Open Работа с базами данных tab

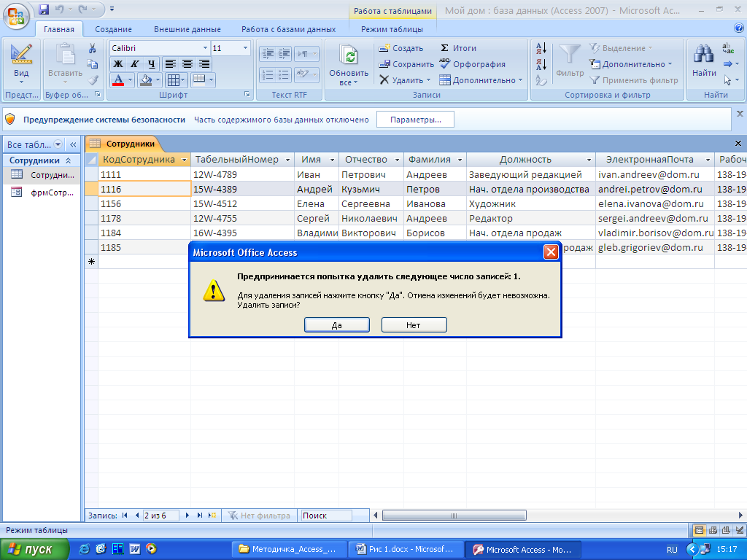pos(289,29)
